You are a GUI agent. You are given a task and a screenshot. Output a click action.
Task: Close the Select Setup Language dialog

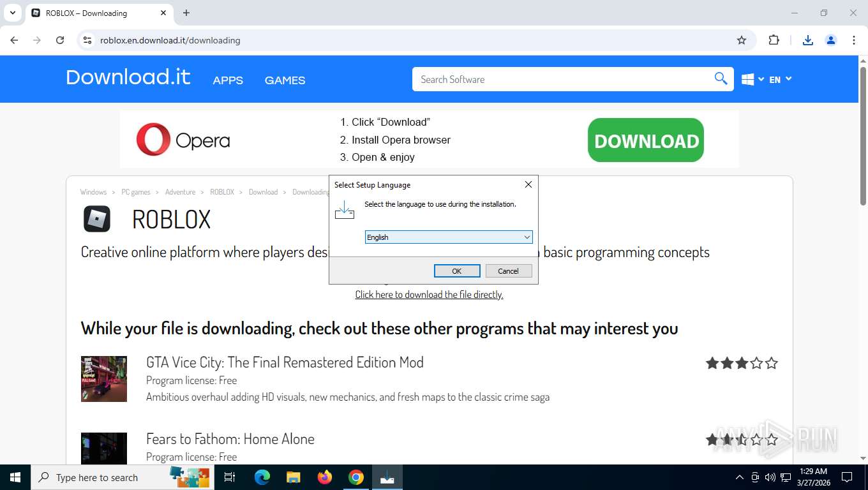[x=528, y=184]
